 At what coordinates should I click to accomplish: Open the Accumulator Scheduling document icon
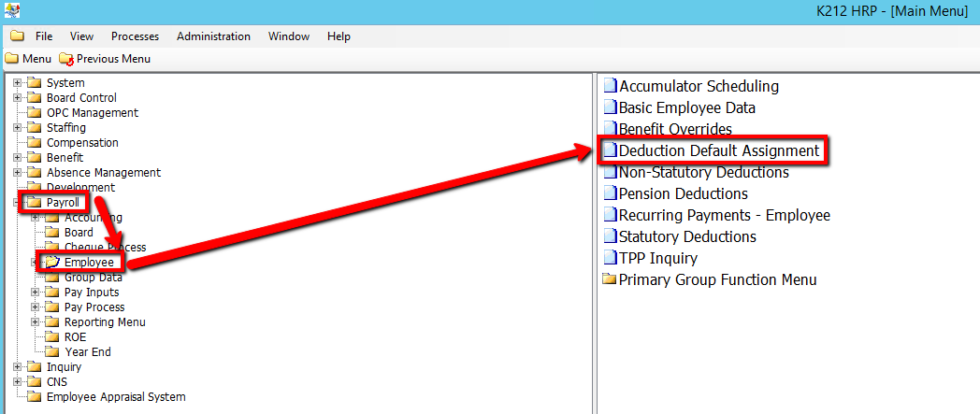(x=610, y=86)
